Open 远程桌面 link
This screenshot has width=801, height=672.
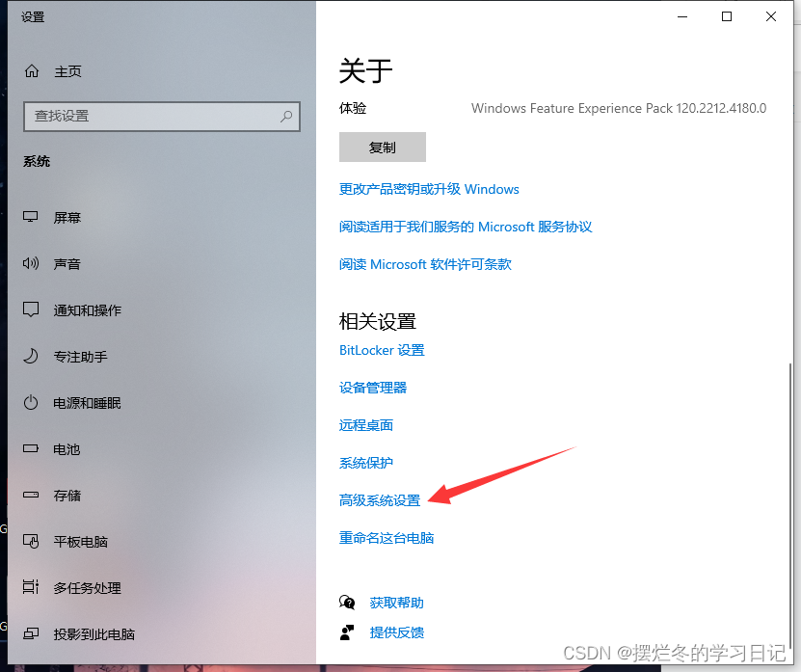click(x=365, y=425)
